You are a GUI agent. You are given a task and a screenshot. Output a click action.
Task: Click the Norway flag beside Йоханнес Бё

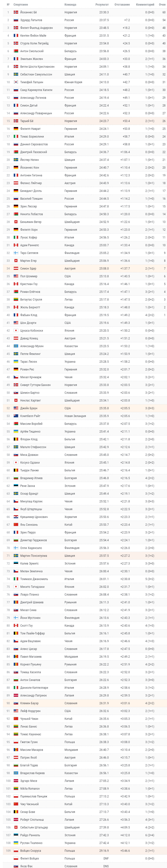click(16, 12)
